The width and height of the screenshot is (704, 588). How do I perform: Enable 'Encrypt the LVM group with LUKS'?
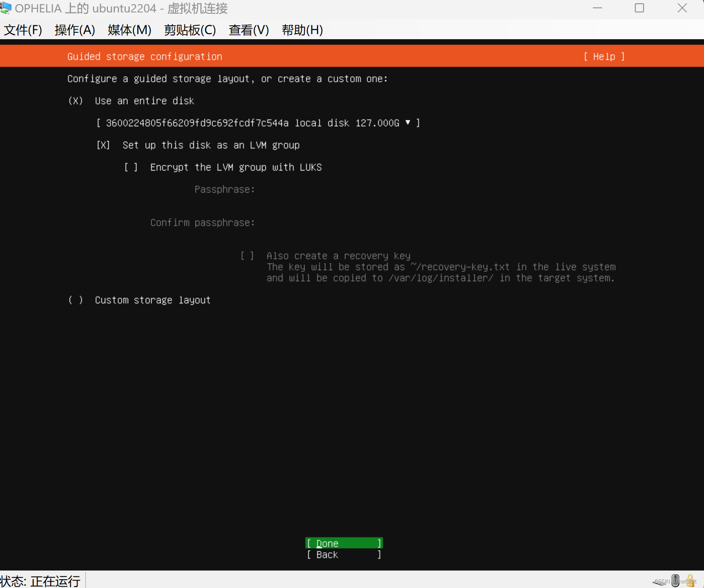(131, 167)
